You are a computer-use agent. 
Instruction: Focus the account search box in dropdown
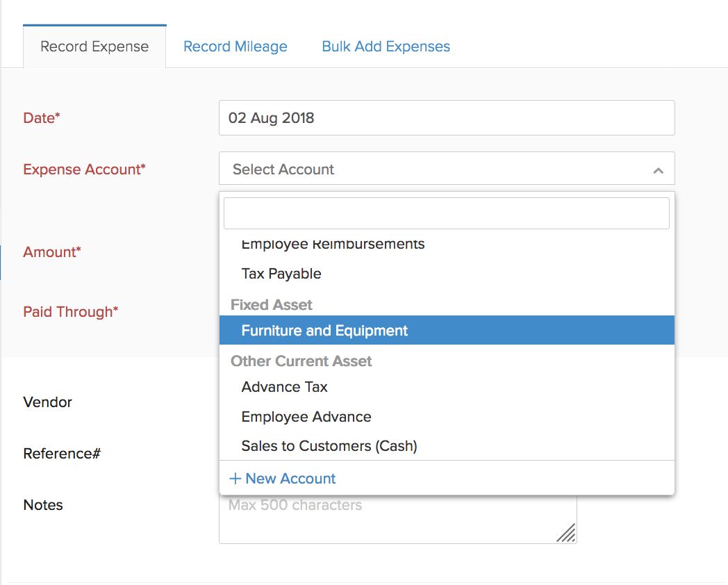click(x=446, y=213)
